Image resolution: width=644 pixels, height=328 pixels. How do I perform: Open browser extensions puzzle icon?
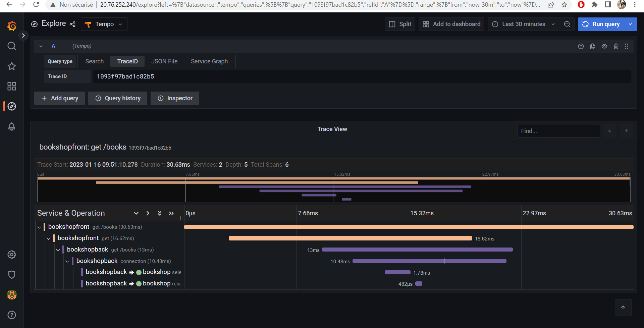coord(594,5)
